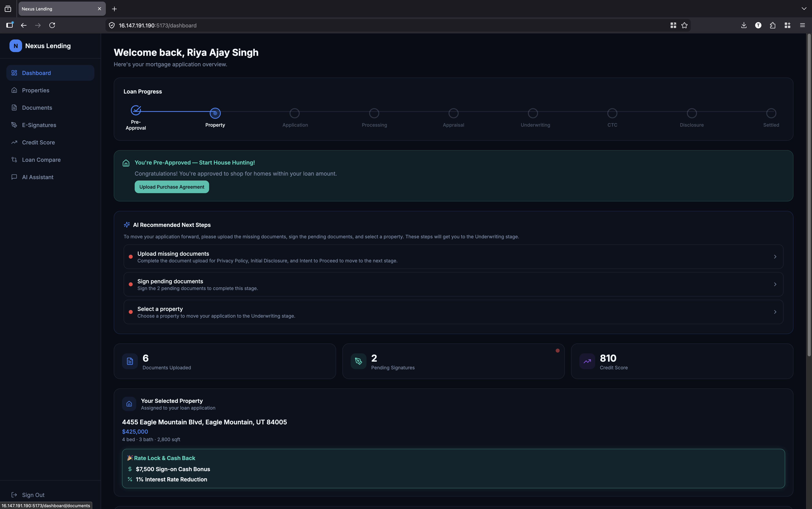The width and height of the screenshot is (812, 509).
Task: Expand Sign pending documents chevron
Action: [x=775, y=284]
